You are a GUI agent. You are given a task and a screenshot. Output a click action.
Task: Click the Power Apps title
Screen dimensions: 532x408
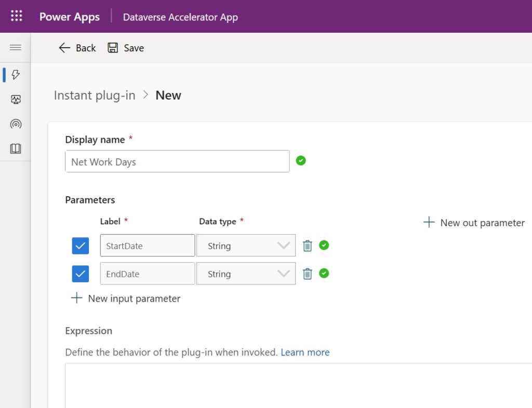70,17
